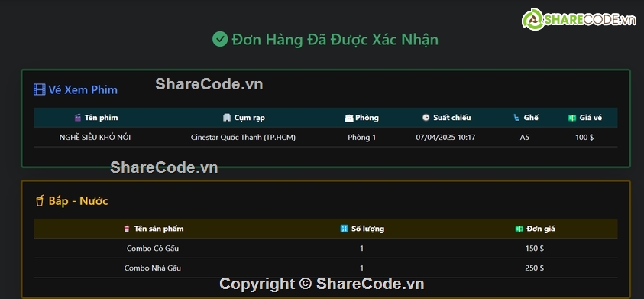Click the ticket price 100 $

584,138
